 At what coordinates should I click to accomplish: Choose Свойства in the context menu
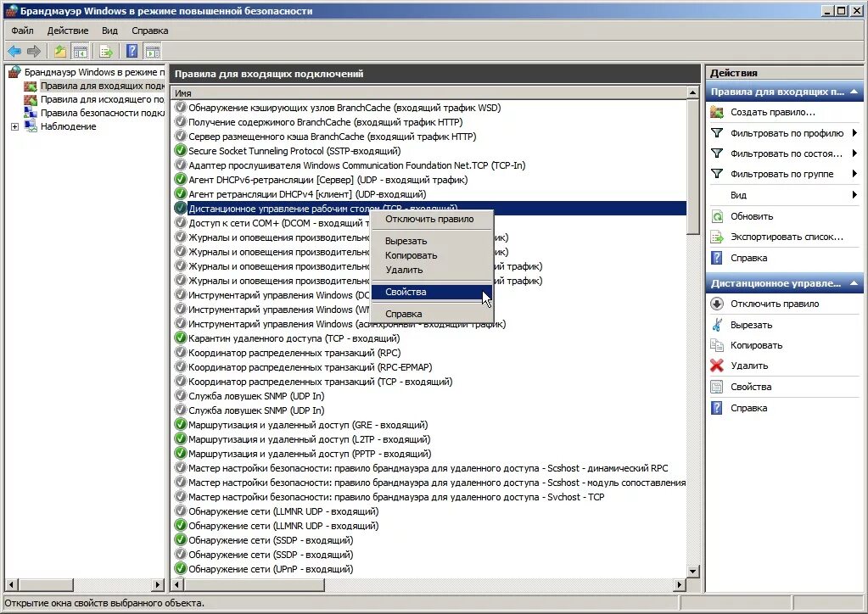pyautogui.click(x=431, y=292)
